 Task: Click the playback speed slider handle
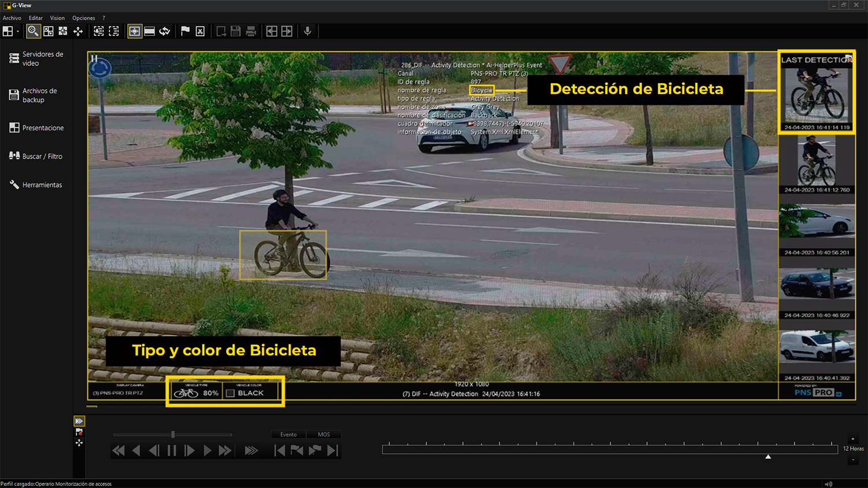tap(173, 434)
